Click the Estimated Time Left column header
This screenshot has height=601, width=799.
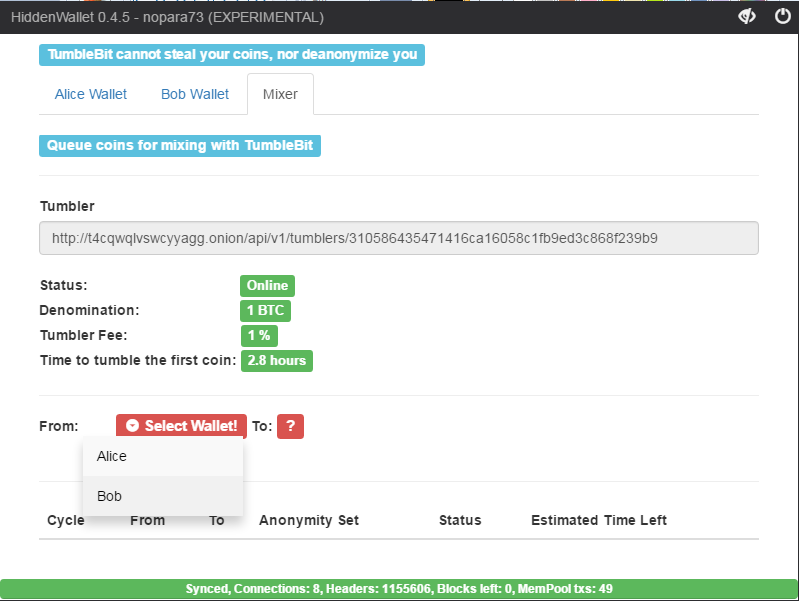coord(599,520)
